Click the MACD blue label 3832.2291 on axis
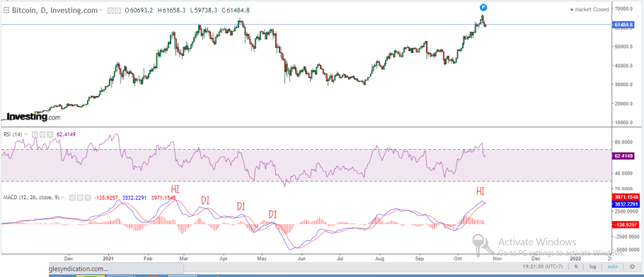The width and height of the screenshot is (644, 277). pyautogui.click(x=626, y=204)
